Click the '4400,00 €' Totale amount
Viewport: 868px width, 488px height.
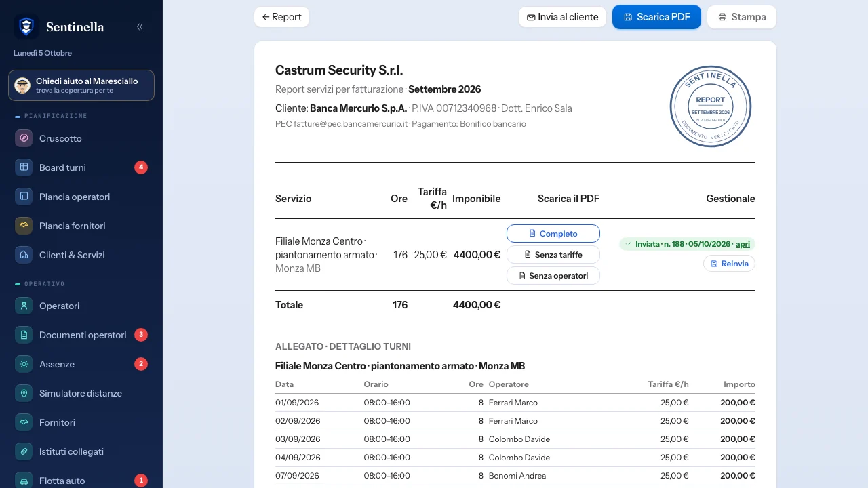pyautogui.click(x=477, y=305)
